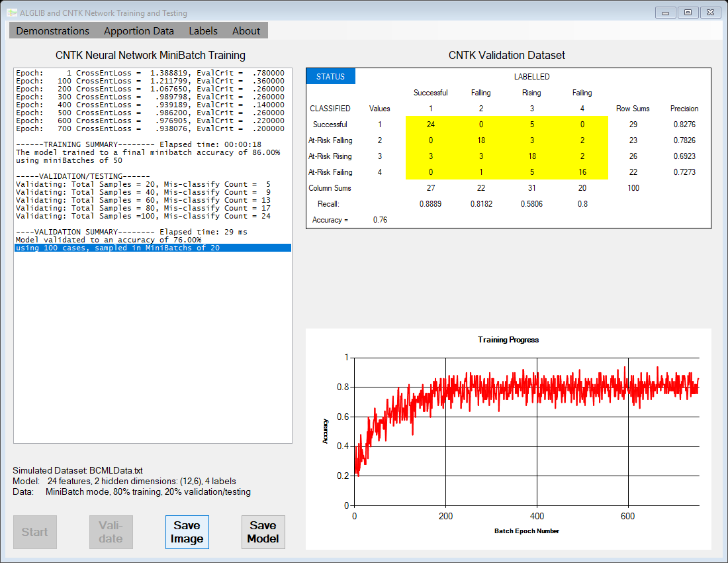This screenshot has height=563, width=728.
Task: Click the column sum value 31
Action: (x=531, y=188)
